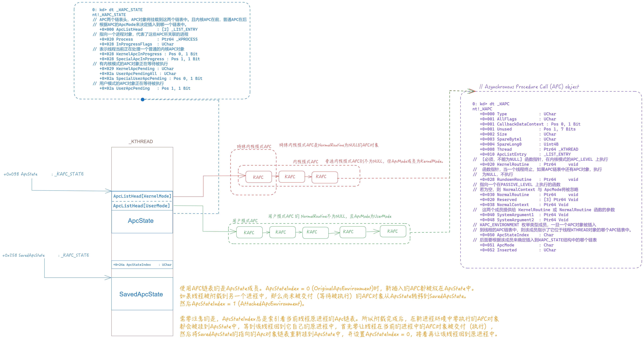Select the '+0x028 KernelApcInProgress' line
Image resolution: width=644 pixels, height=340 pixels.
pos(148,54)
